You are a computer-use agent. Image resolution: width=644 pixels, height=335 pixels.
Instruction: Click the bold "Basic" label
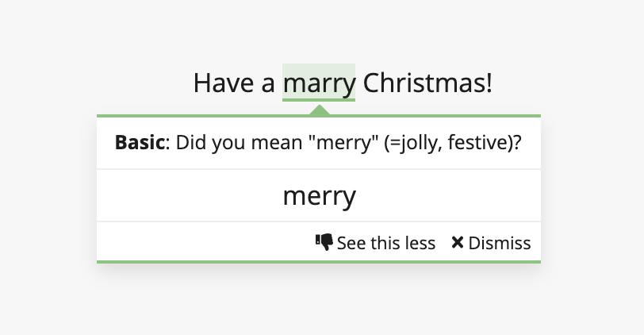(140, 143)
